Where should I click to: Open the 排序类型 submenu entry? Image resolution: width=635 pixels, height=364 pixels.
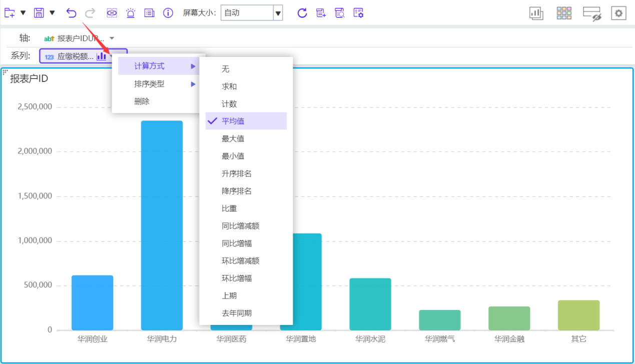tap(159, 84)
